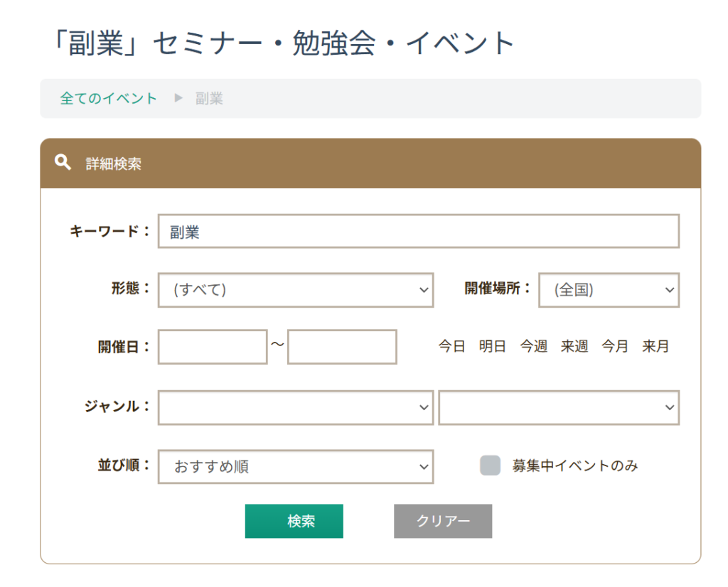Select the 明日 date shortcut
The image size is (728, 587).
tap(492, 347)
